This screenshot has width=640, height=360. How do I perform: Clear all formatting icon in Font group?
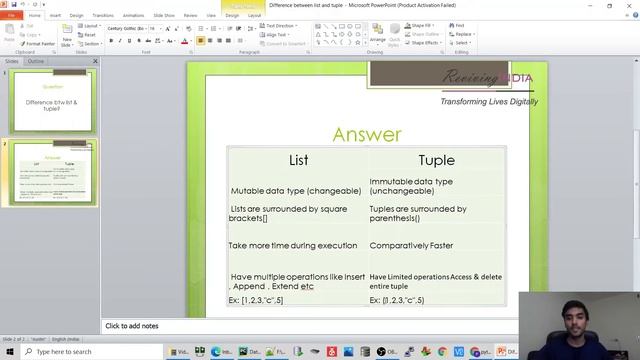(189, 29)
